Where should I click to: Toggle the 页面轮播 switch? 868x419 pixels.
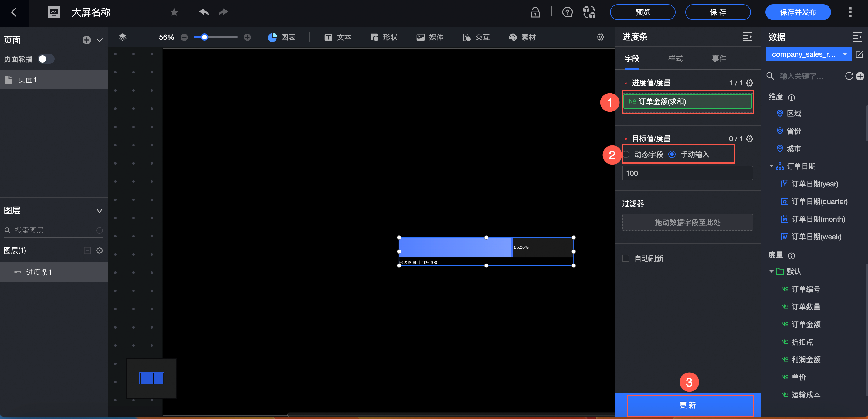pos(46,59)
